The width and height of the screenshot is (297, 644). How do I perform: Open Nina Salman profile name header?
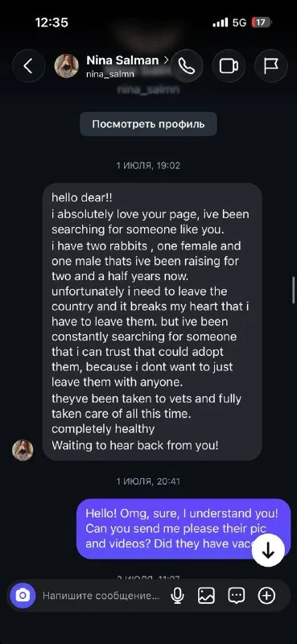click(x=122, y=60)
